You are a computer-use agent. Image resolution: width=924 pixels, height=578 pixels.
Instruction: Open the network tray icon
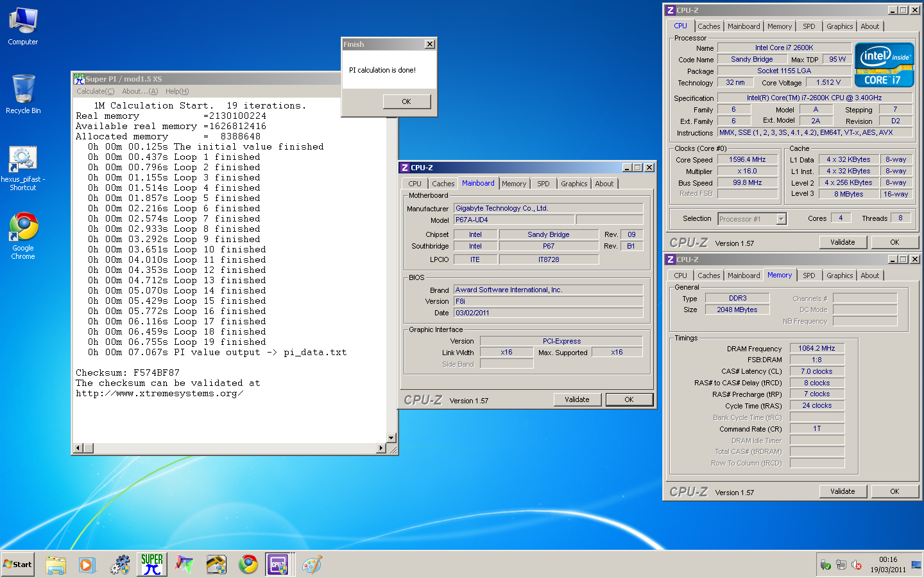point(841,565)
